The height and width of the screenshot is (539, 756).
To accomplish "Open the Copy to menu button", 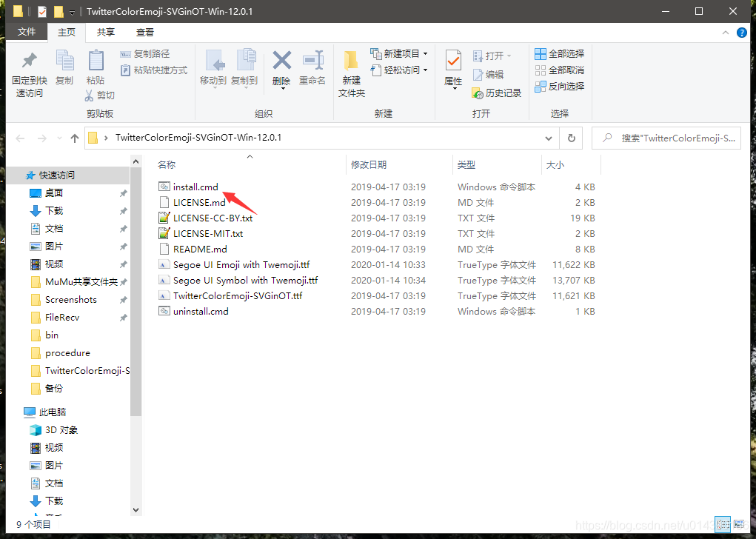I will point(244,68).
